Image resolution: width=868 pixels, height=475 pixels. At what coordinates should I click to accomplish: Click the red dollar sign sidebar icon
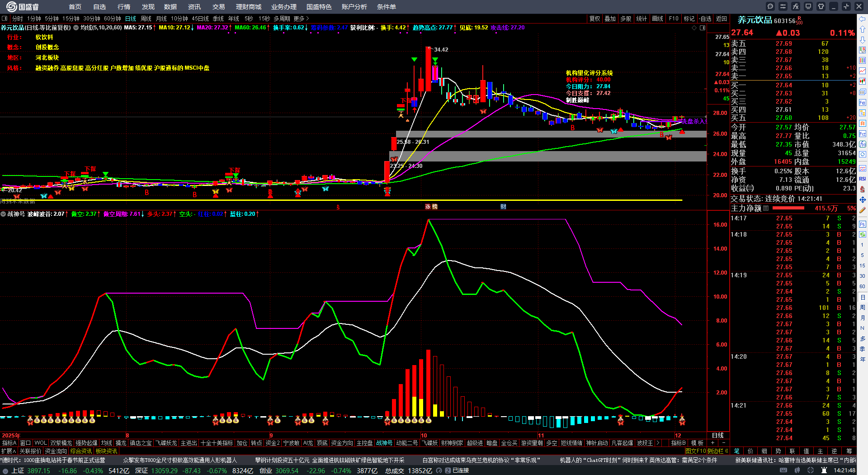tap(863, 189)
